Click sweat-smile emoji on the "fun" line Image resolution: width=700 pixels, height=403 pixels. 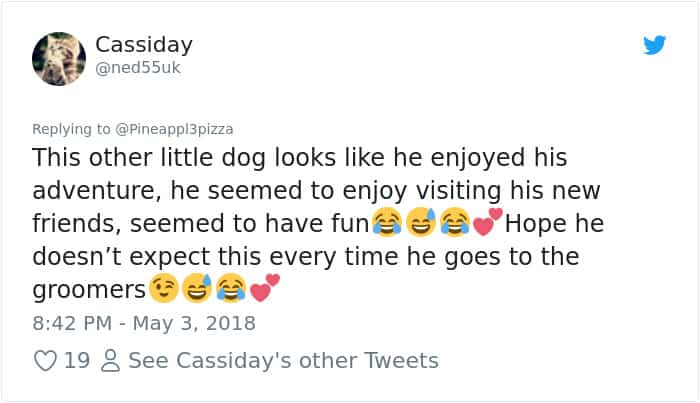(420, 222)
